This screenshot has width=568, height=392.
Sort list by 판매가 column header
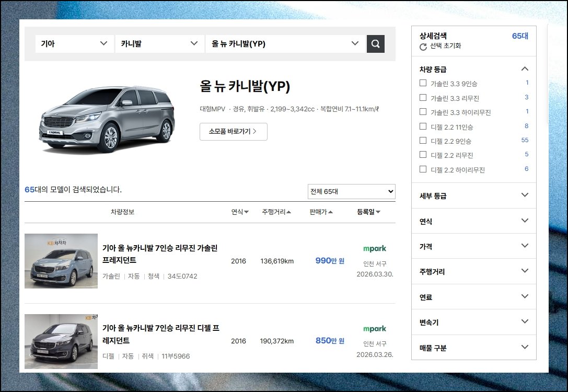(321, 212)
